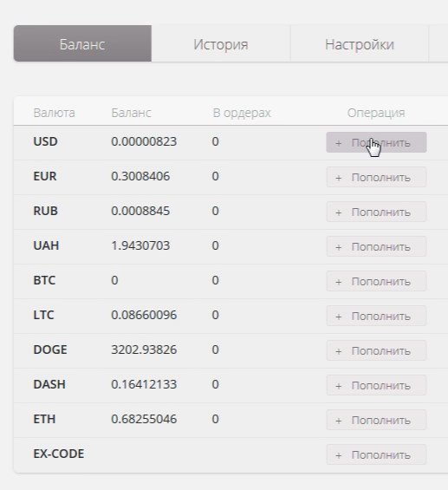The width and height of the screenshot is (448, 490).
Task: Click Пополнить in the DOGE row
Action: (376, 350)
